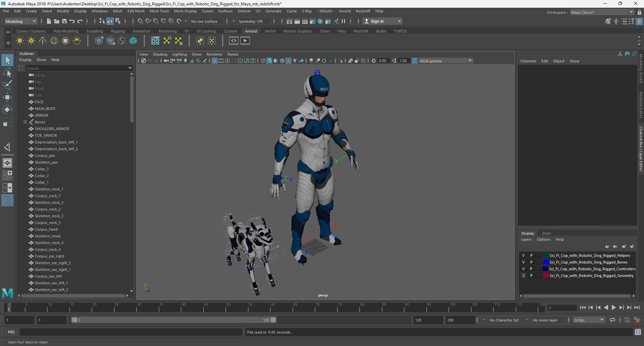Screen dimensions: 644x346
Task: Click the Arnold Area Light shelf icon
Action: pyautogui.click(x=20, y=41)
